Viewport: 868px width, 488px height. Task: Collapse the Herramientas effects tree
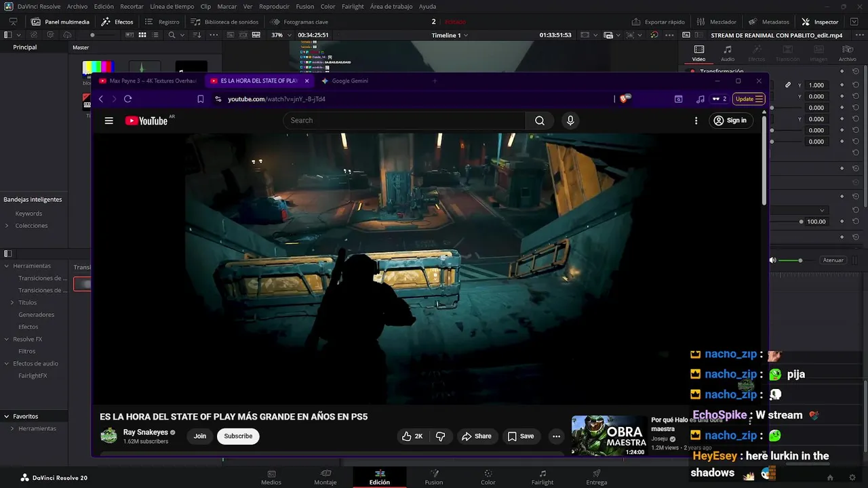click(7, 266)
